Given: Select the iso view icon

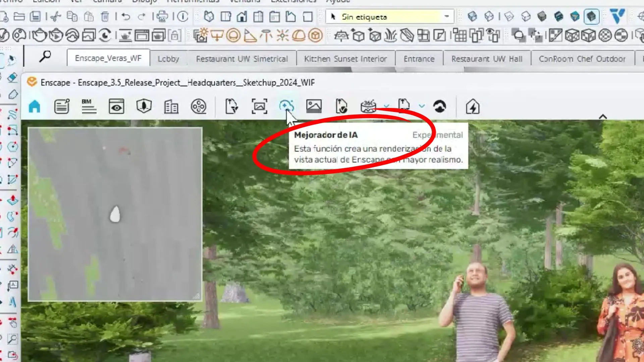Looking at the screenshot, I should click(209, 16).
